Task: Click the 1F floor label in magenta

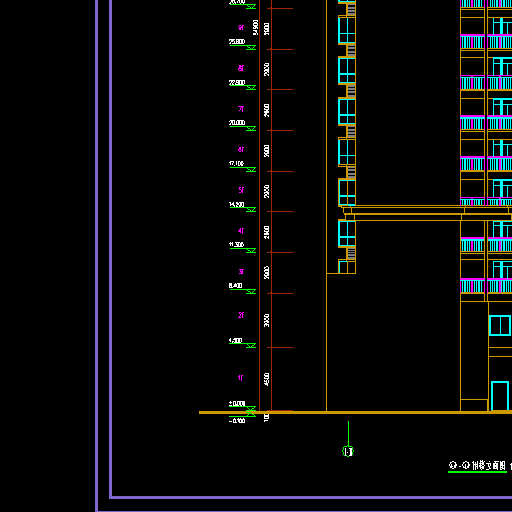Action: pos(240,378)
